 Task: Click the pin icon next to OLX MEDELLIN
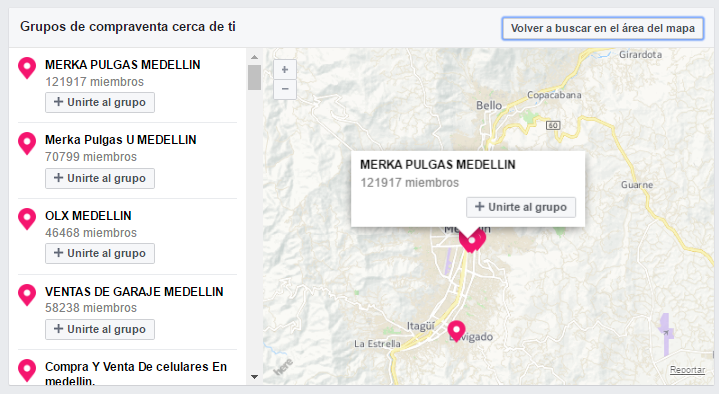[x=27, y=219]
